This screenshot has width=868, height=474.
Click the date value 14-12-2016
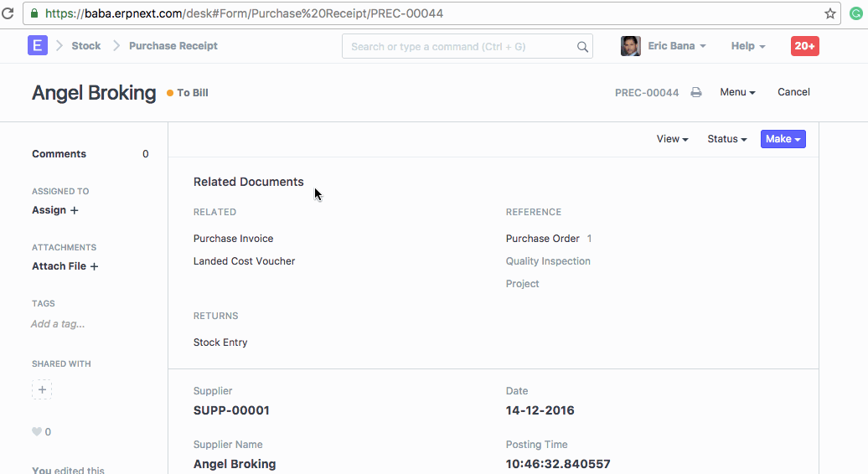pyautogui.click(x=540, y=410)
